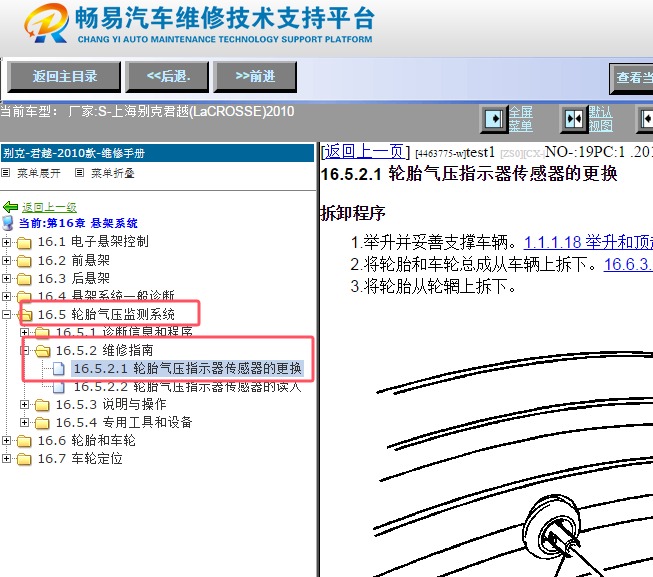Select 16.5 轮胎气压监测系统 tree item
This screenshot has height=577, width=653.
[x=106, y=314]
